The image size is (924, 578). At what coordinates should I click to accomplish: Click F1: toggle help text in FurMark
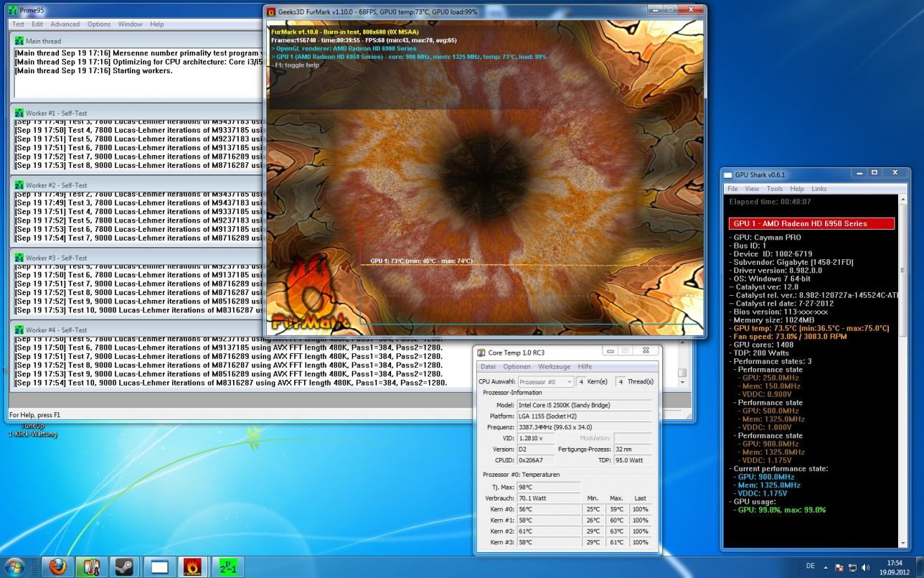tap(297, 65)
